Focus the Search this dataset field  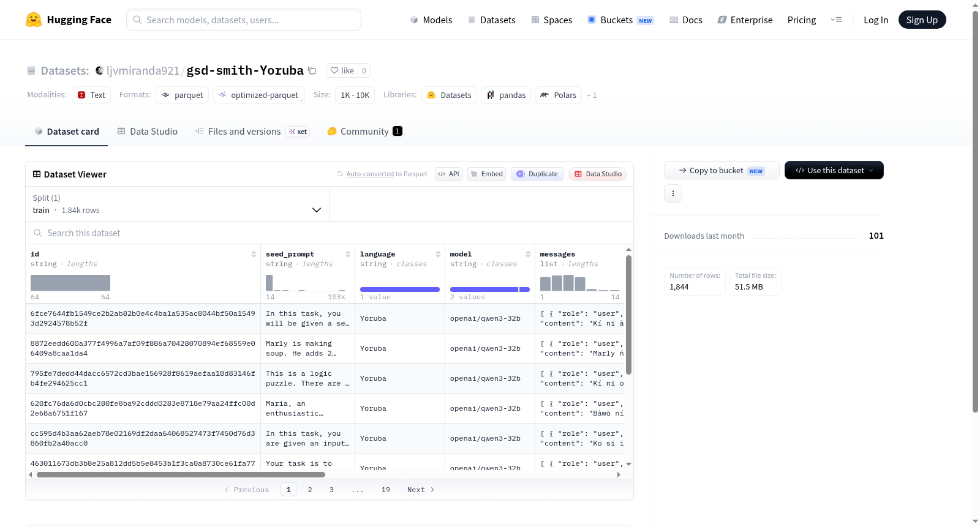[330, 233]
